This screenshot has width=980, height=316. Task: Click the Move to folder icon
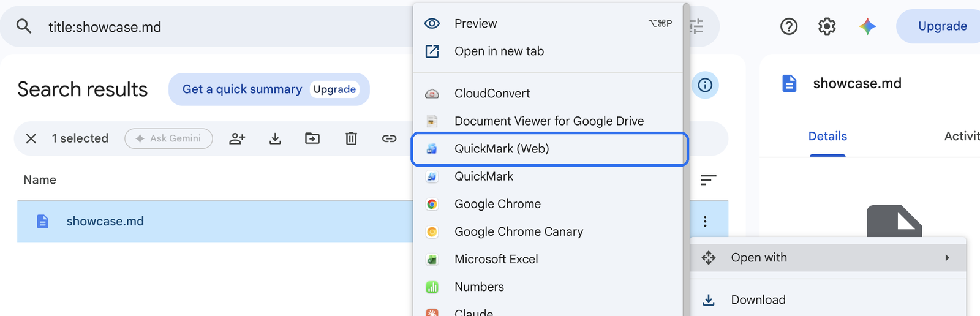tap(312, 138)
